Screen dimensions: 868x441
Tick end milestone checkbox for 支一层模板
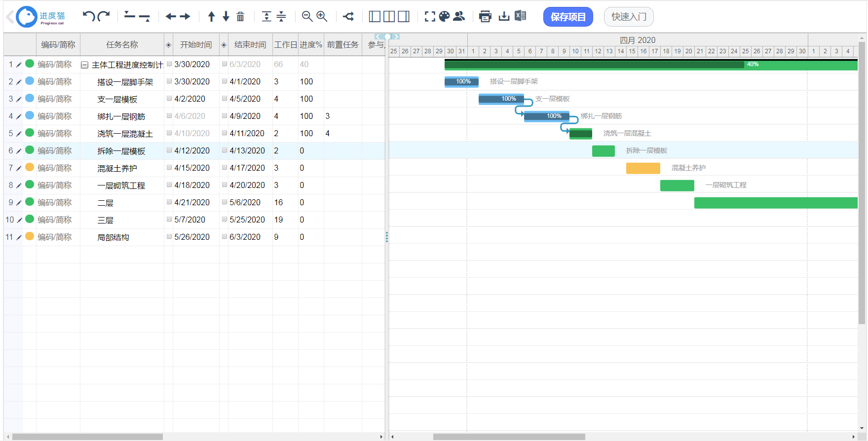tap(225, 98)
